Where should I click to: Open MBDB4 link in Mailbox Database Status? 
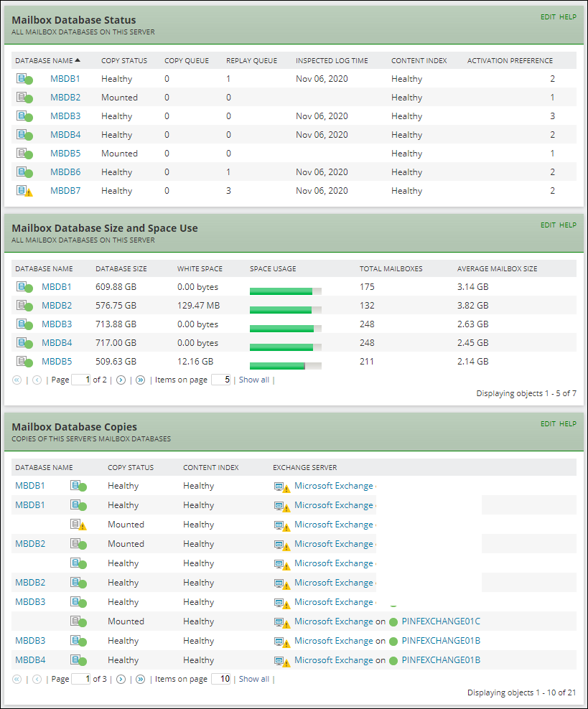(x=65, y=135)
